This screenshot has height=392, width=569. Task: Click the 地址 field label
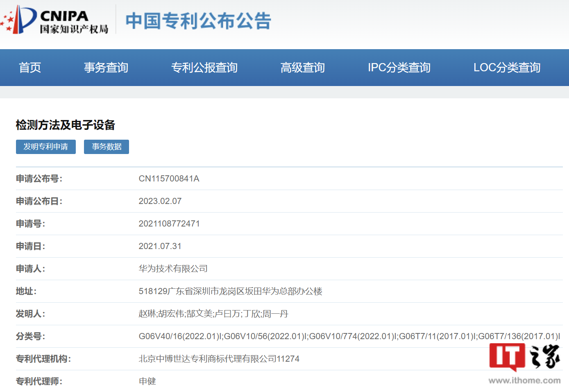(26, 291)
